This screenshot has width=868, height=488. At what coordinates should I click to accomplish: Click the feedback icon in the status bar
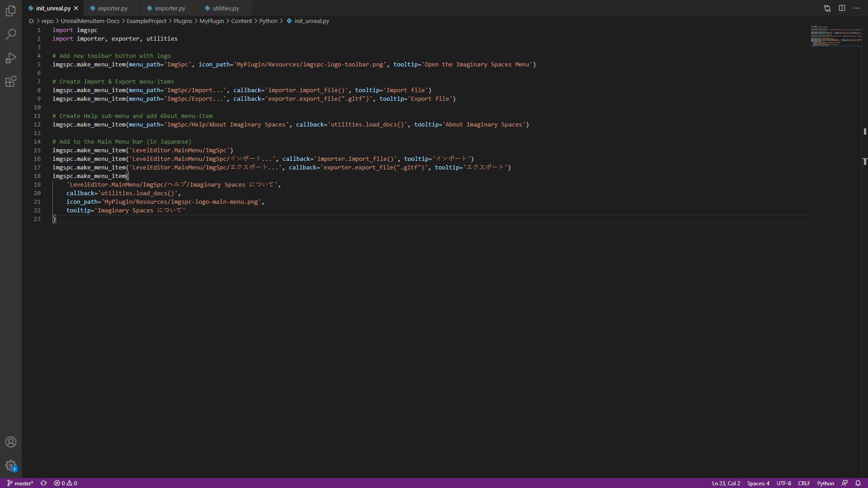coord(844,483)
